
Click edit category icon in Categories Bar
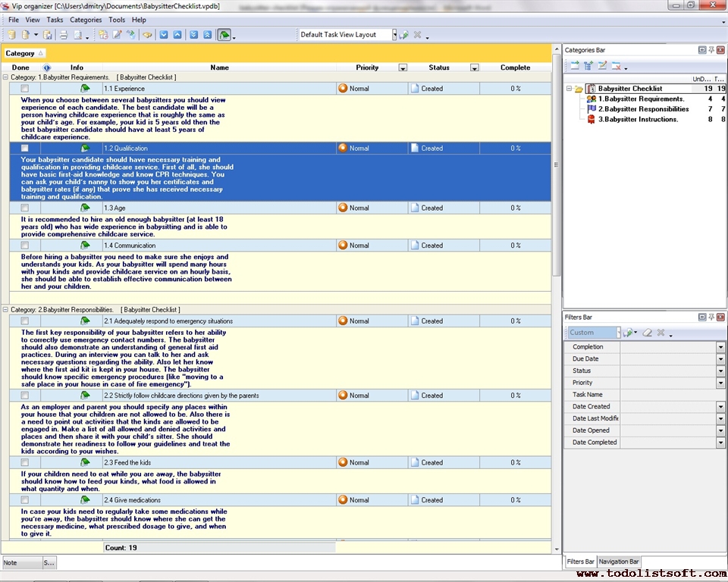click(x=602, y=66)
